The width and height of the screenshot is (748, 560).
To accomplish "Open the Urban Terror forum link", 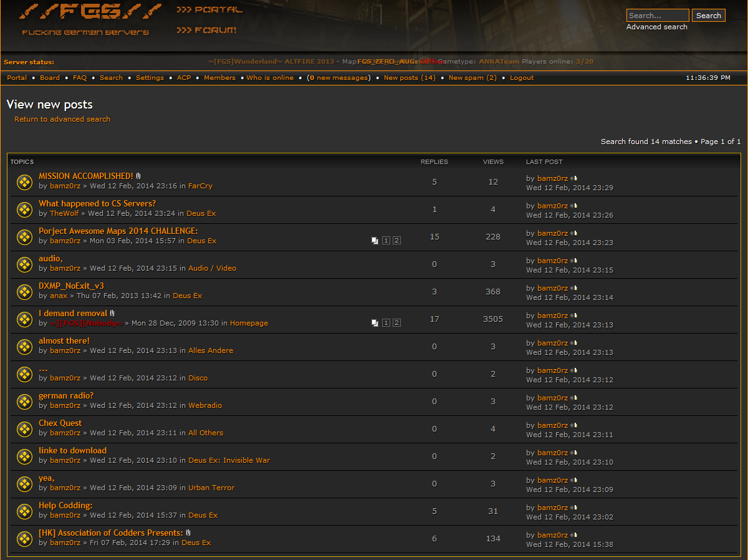I will coord(211,488).
